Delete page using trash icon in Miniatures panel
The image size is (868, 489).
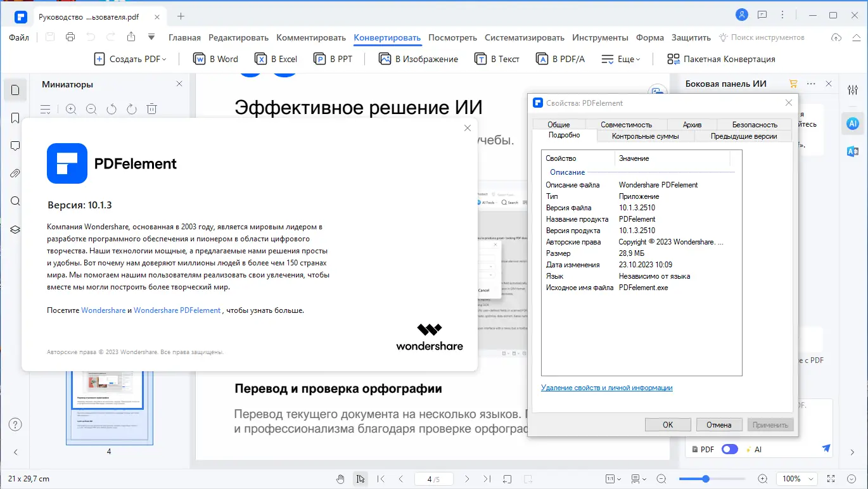152,109
